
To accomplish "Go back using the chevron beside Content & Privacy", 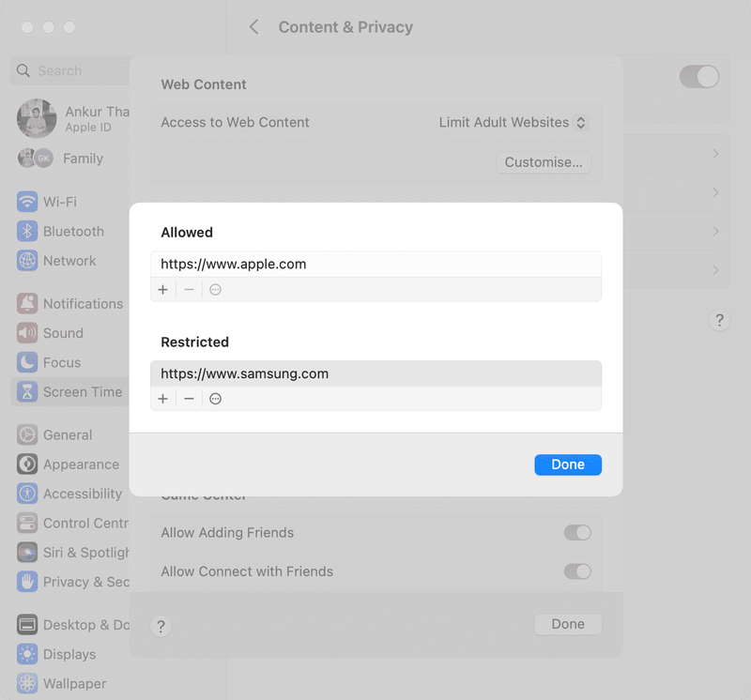I will coord(253,27).
